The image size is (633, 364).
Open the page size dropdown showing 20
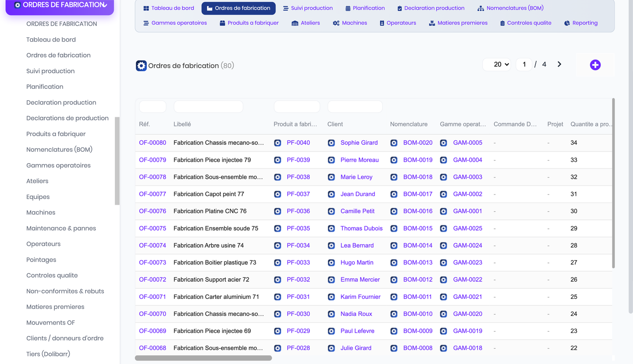pyautogui.click(x=497, y=64)
